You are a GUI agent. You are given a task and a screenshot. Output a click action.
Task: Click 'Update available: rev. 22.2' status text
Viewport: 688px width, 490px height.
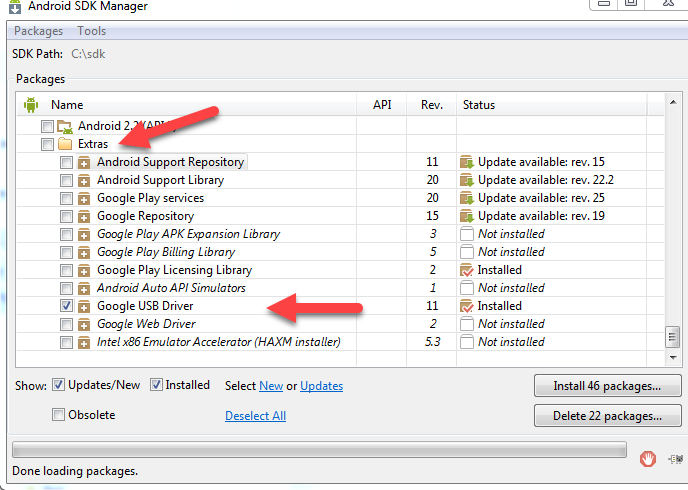tap(546, 180)
